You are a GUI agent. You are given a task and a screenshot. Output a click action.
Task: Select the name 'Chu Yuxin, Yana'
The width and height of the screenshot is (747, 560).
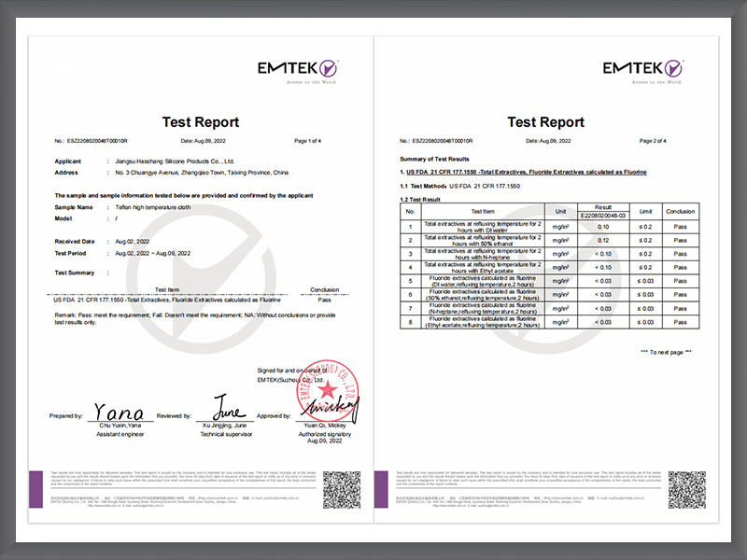click(120, 426)
